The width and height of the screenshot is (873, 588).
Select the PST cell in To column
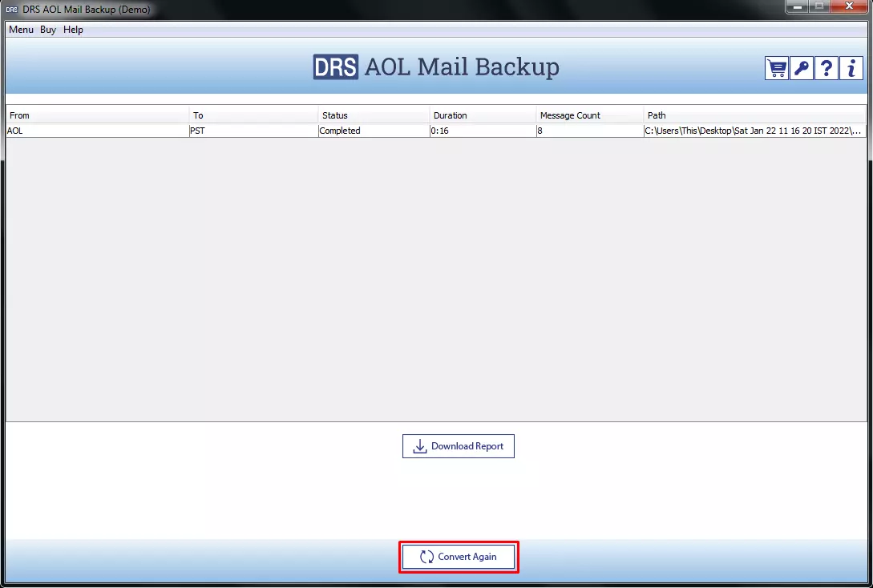coord(254,131)
